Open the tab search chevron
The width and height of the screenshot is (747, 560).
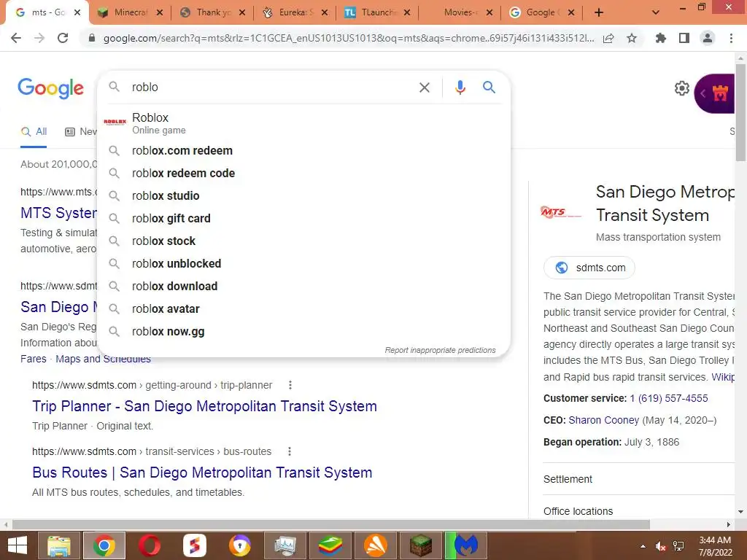[656, 13]
